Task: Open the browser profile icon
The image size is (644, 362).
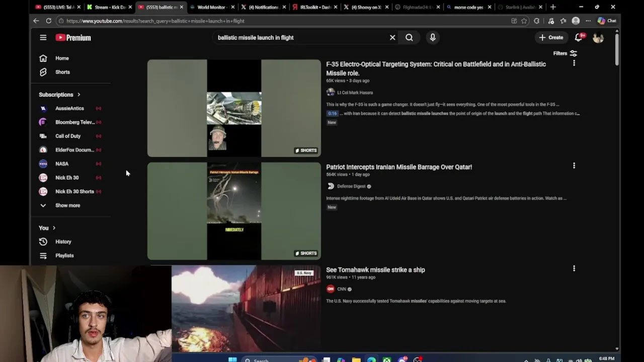Action: point(576,21)
